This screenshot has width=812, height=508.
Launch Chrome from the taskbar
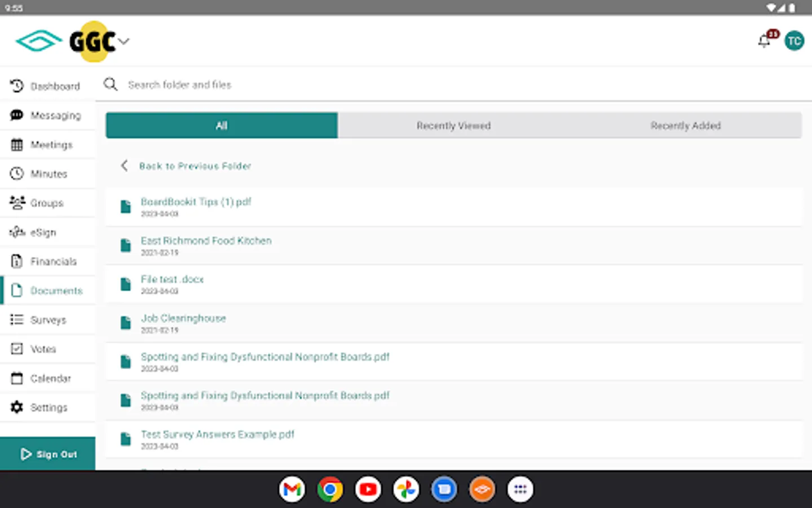tap(330, 489)
